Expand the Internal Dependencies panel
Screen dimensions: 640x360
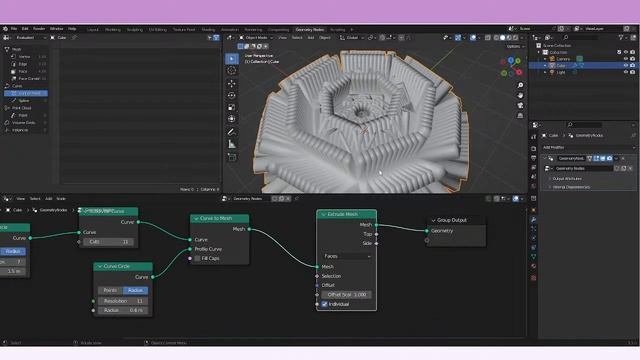[571, 187]
